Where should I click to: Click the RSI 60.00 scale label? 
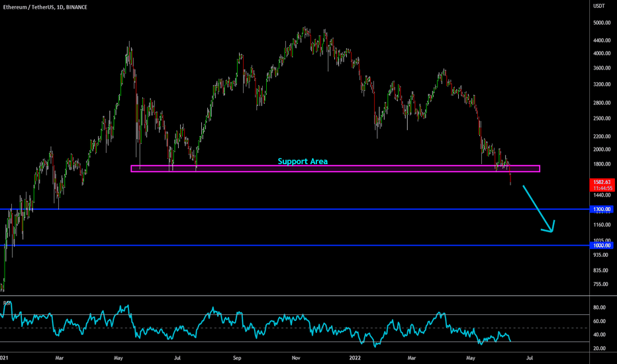pyautogui.click(x=599, y=322)
